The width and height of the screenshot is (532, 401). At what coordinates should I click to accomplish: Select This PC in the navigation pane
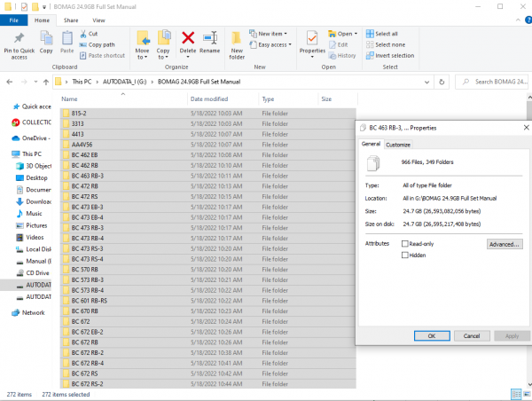(27, 154)
